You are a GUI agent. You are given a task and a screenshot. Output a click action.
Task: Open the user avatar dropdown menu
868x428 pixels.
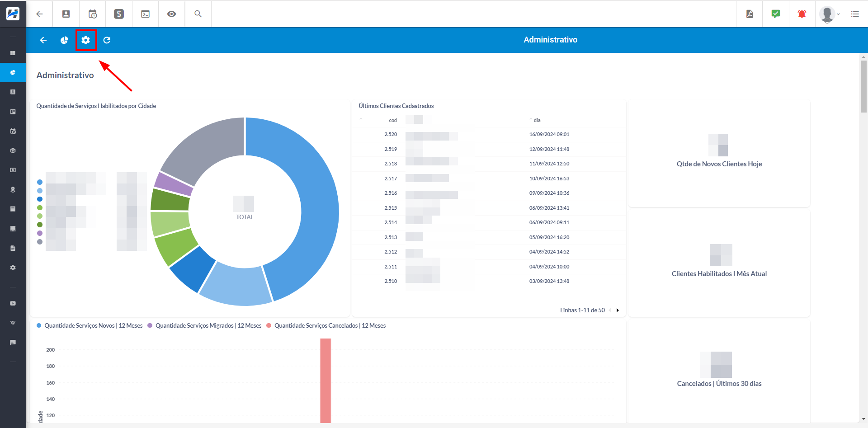tap(829, 14)
